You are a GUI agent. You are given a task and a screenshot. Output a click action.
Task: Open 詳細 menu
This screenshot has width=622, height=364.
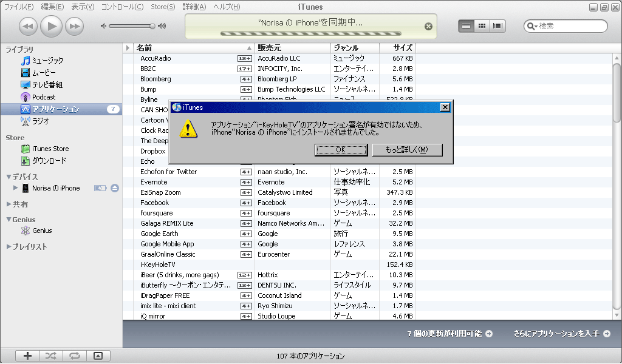click(194, 7)
